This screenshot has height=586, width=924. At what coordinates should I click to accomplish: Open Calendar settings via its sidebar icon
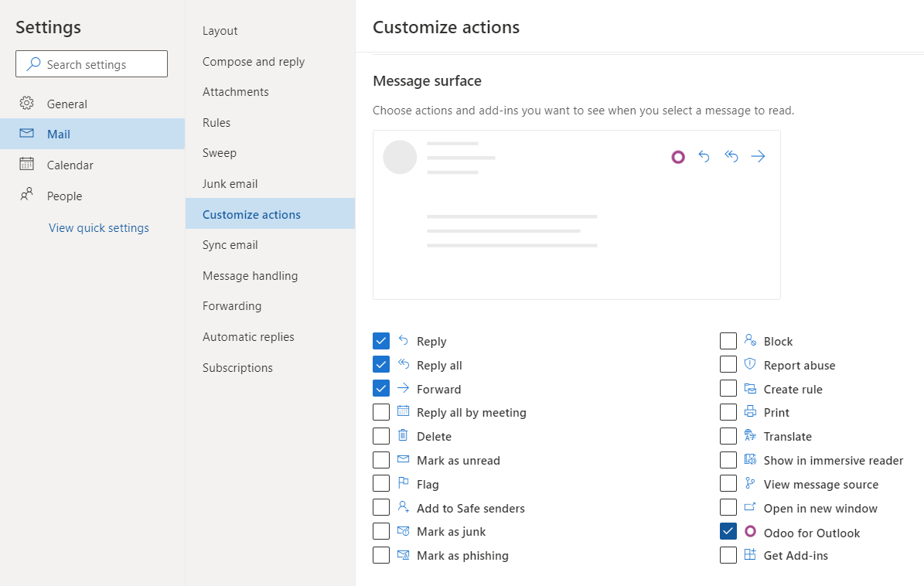click(25, 165)
